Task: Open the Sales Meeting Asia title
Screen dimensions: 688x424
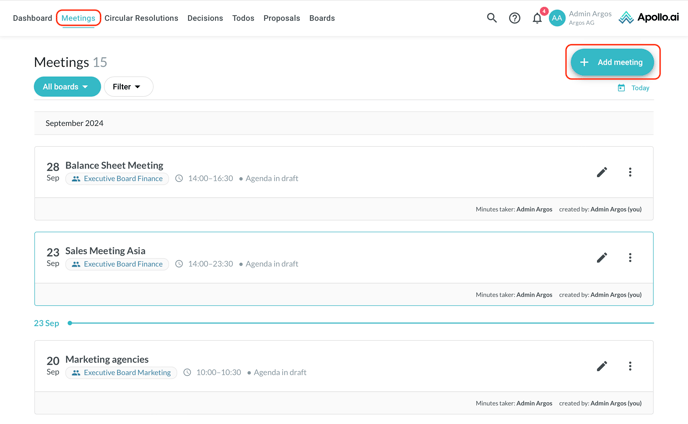Action: click(x=105, y=251)
